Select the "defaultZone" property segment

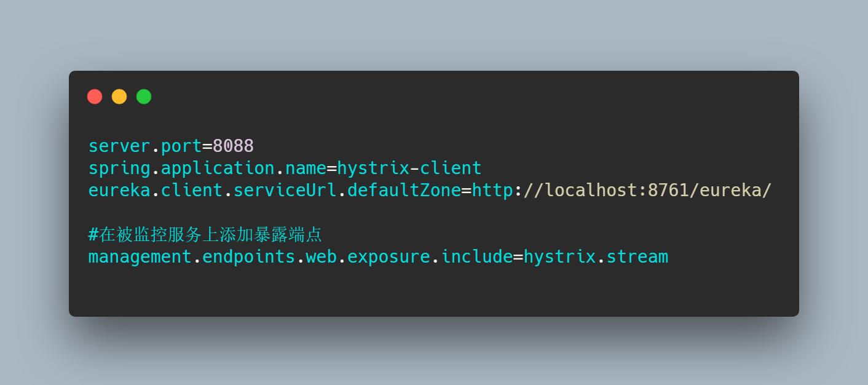404,191
